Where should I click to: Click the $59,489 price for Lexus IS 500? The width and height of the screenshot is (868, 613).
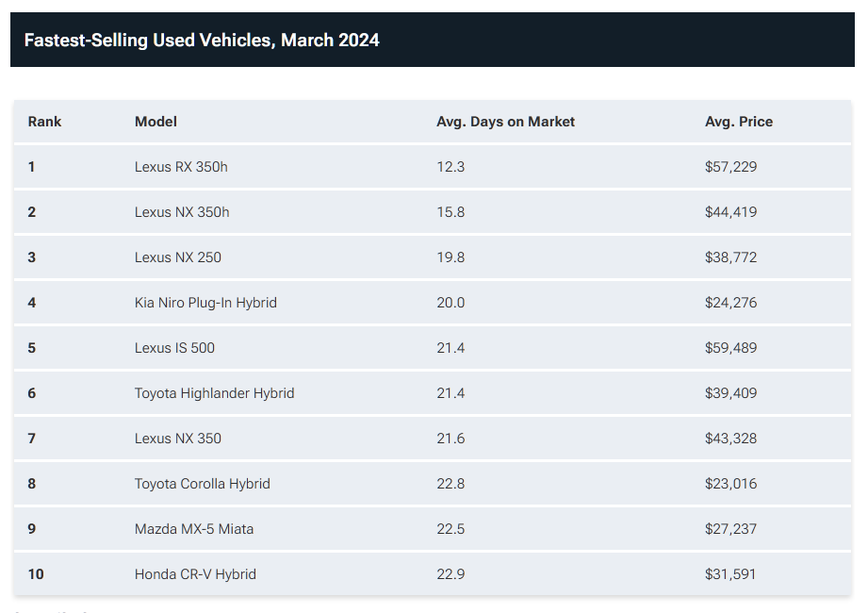tap(730, 348)
